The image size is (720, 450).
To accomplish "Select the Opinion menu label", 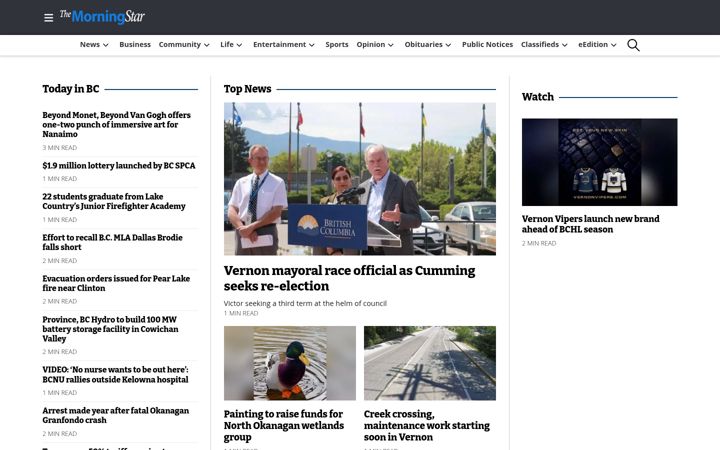I will coord(371,45).
